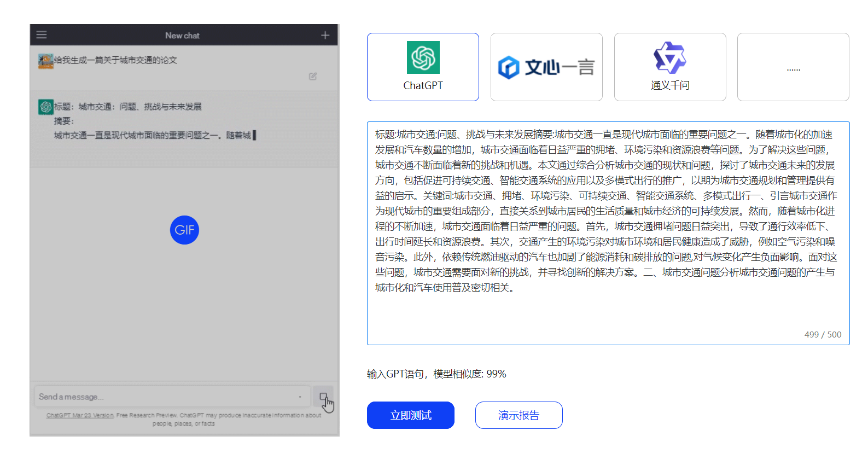
Task: Select the ChatGPT model card
Action: [423, 67]
